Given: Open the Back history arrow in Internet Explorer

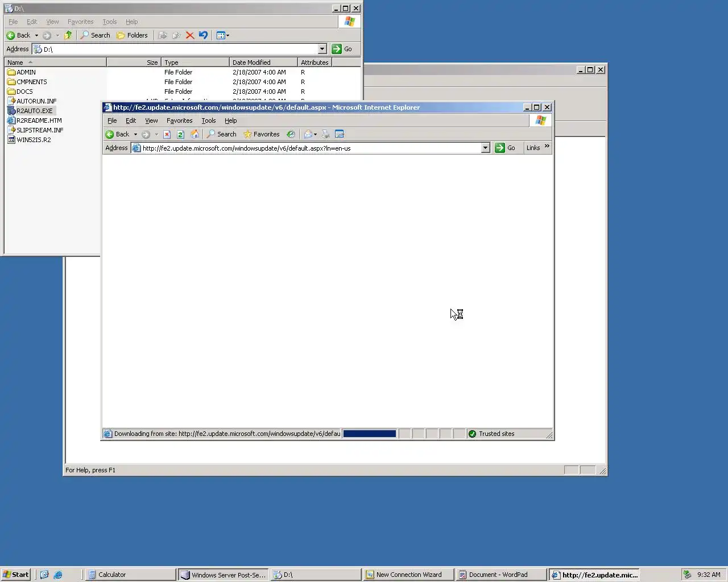Looking at the screenshot, I should [x=135, y=134].
